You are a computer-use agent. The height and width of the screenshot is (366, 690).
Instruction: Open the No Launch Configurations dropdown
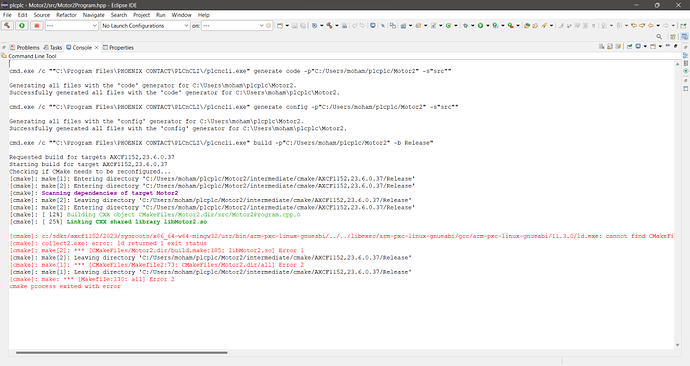click(145, 26)
